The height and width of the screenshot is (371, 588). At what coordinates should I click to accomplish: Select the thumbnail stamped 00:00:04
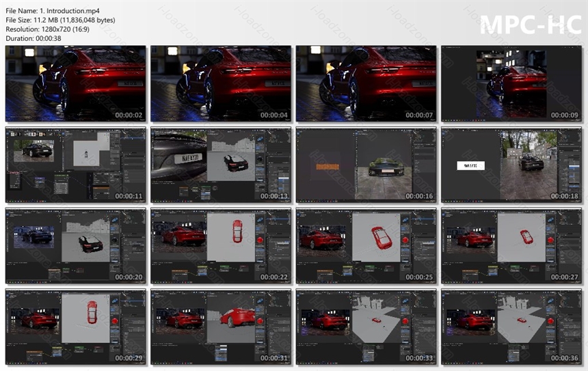tap(221, 83)
